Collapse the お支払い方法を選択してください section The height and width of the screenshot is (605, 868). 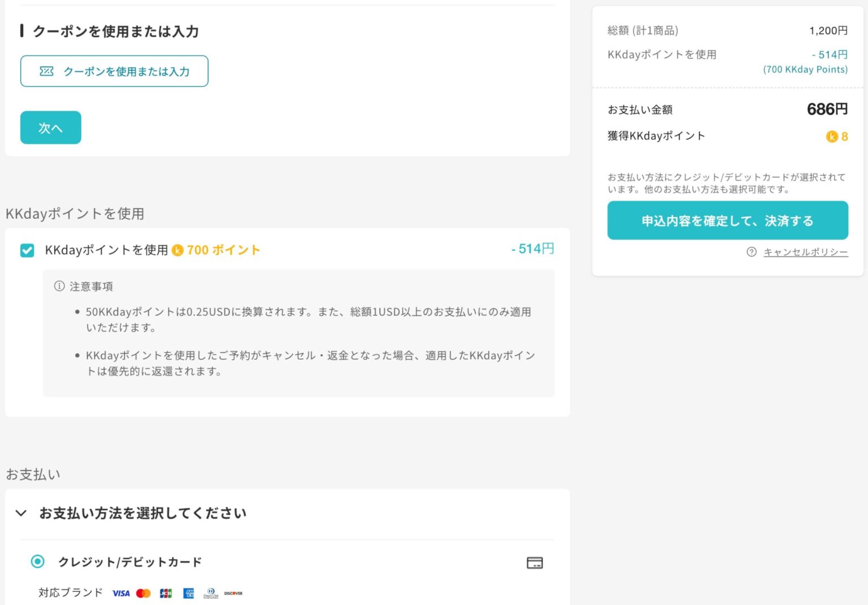(x=21, y=513)
